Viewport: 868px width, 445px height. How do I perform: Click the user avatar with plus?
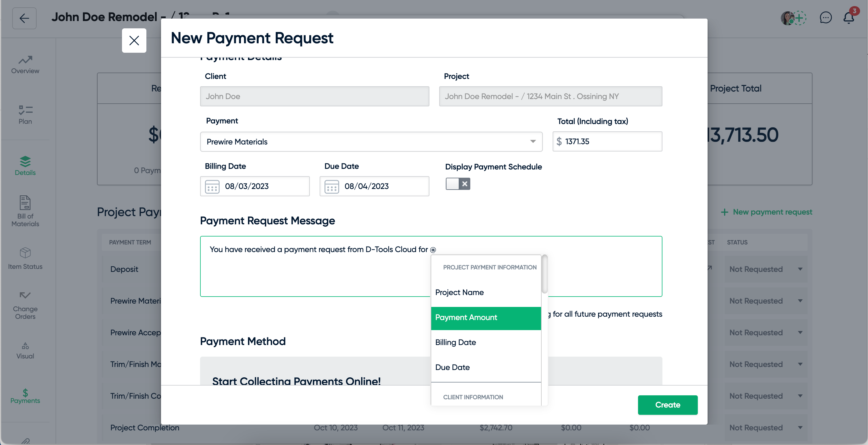(794, 18)
